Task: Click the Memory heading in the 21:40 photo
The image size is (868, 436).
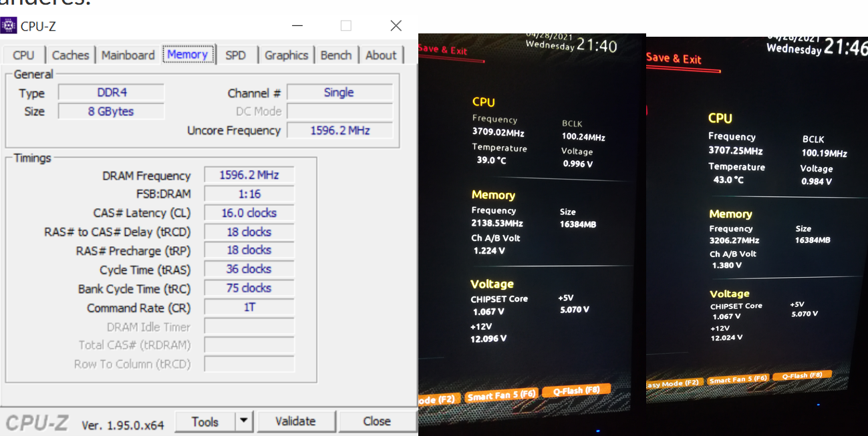Action: (x=493, y=195)
